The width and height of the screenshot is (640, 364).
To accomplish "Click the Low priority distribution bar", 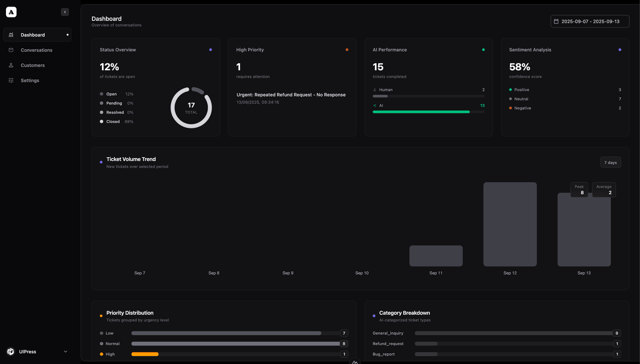I will point(226,333).
